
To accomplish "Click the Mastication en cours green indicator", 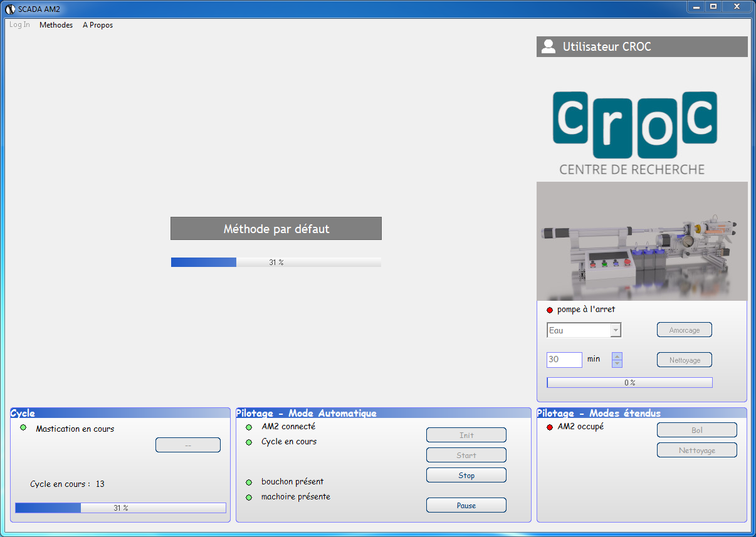I will pos(23,428).
